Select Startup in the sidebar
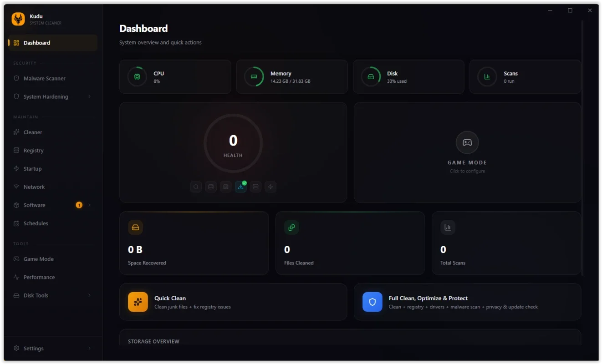 tap(32, 169)
